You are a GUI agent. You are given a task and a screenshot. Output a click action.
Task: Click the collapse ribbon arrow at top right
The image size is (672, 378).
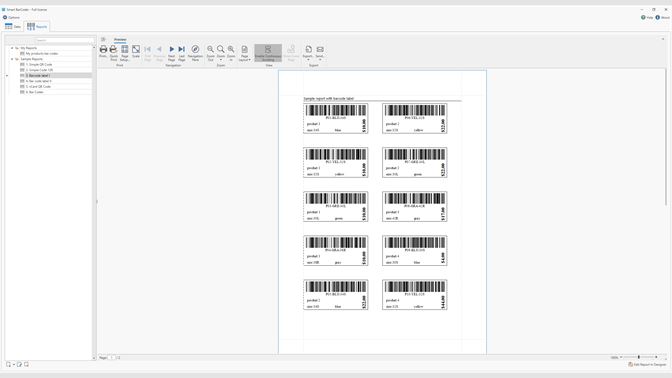(663, 39)
